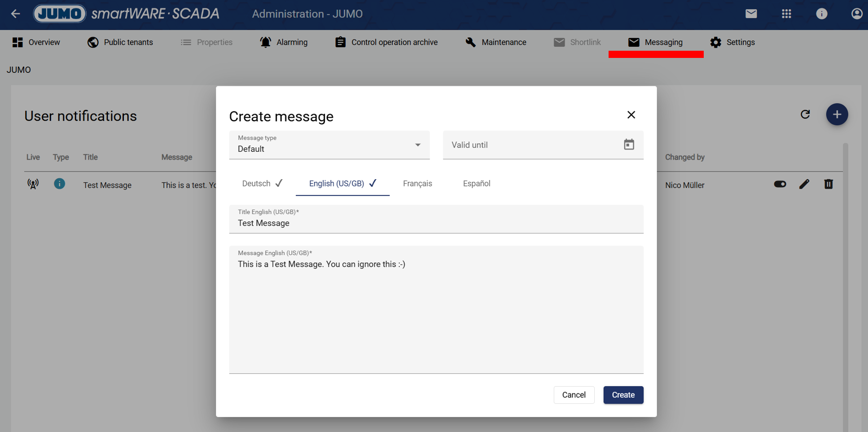Image resolution: width=868 pixels, height=432 pixels.
Task: Click the plus button to add notification
Action: pos(837,115)
